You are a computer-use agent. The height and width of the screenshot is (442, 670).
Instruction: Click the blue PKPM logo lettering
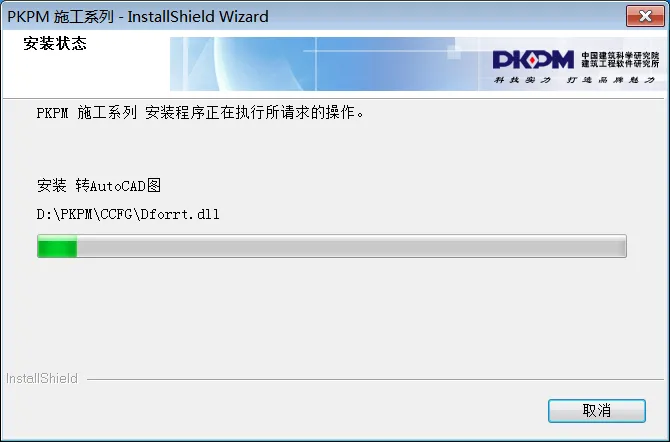pyautogui.click(x=533, y=60)
